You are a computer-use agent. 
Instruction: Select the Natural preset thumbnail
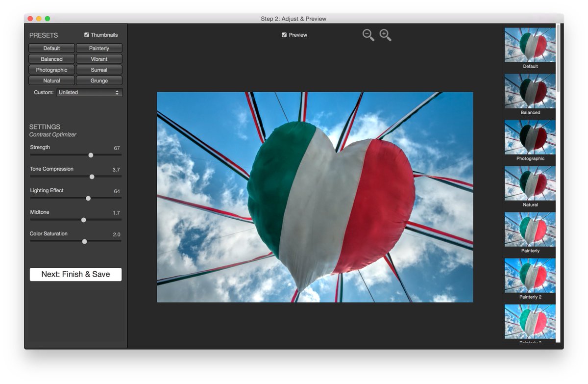tap(530, 183)
